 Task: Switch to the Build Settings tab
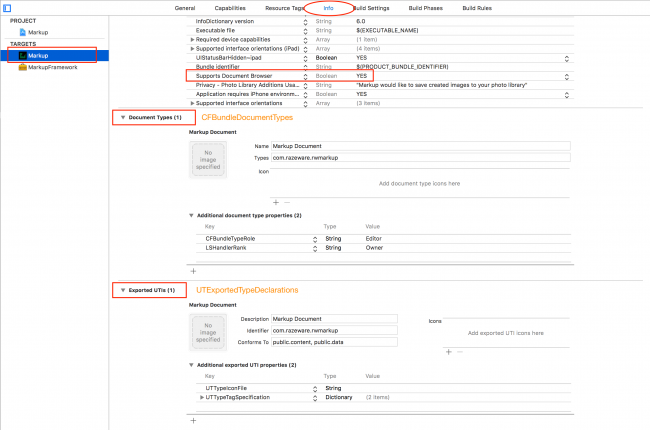(x=371, y=8)
